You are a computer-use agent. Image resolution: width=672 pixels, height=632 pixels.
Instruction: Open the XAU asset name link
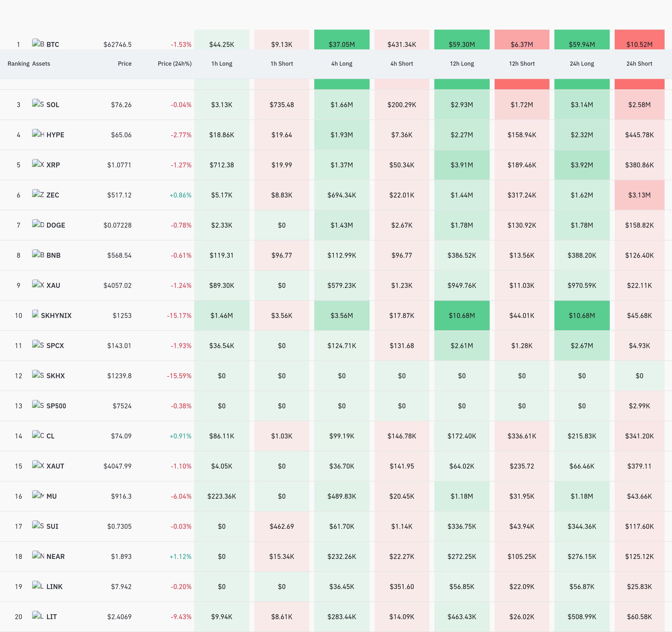(53, 285)
